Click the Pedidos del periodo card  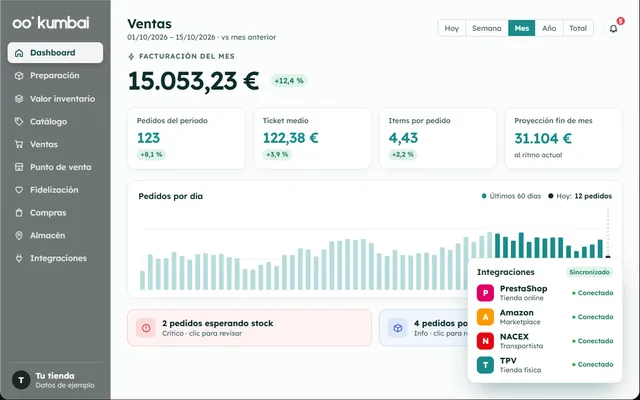pos(186,138)
